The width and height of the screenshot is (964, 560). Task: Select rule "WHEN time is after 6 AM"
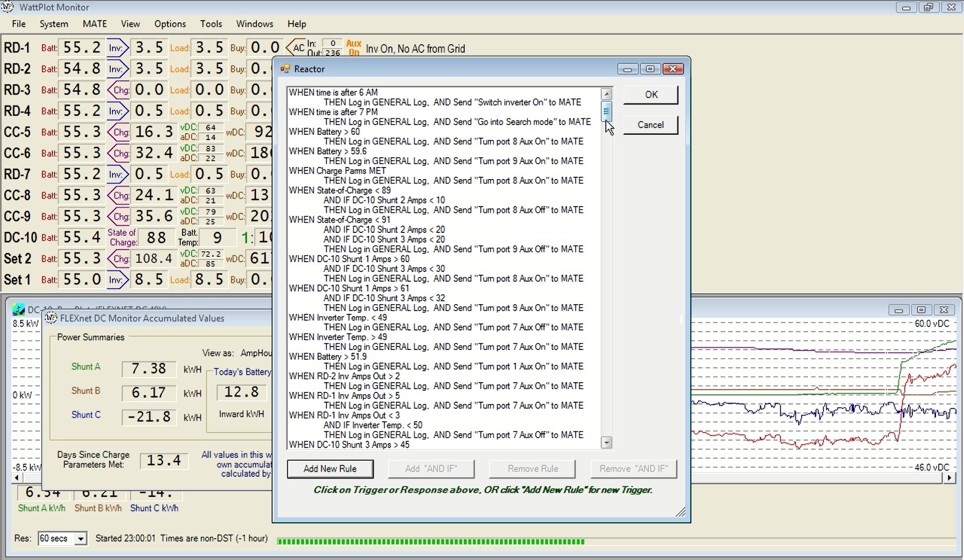tap(333, 92)
